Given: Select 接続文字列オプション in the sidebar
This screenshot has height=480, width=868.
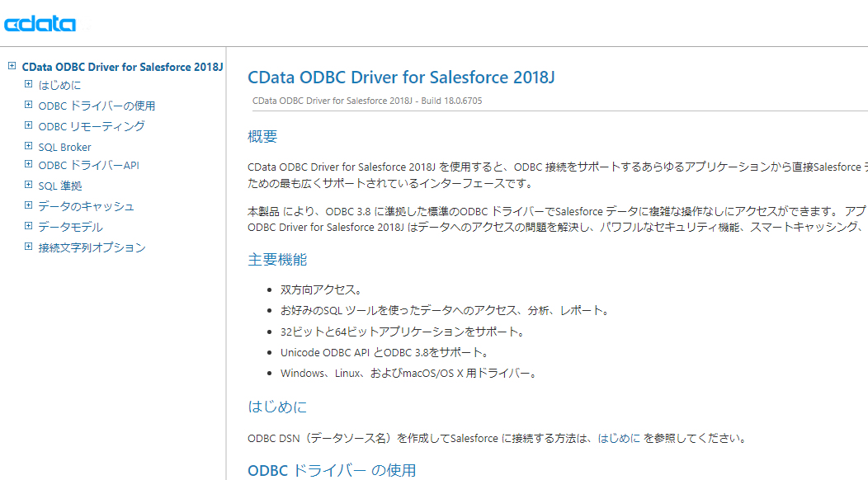Looking at the screenshot, I should click(x=91, y=246).
